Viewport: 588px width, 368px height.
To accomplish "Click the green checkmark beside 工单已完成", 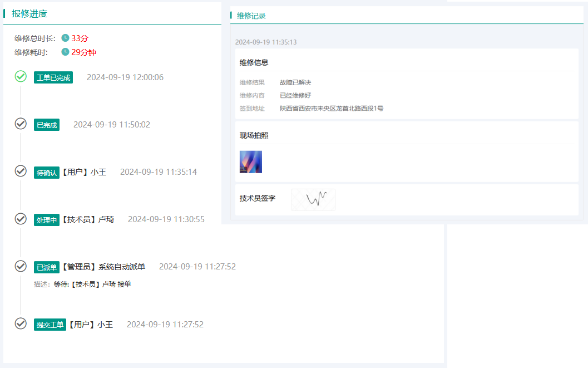I will click(x=21, y=77).
